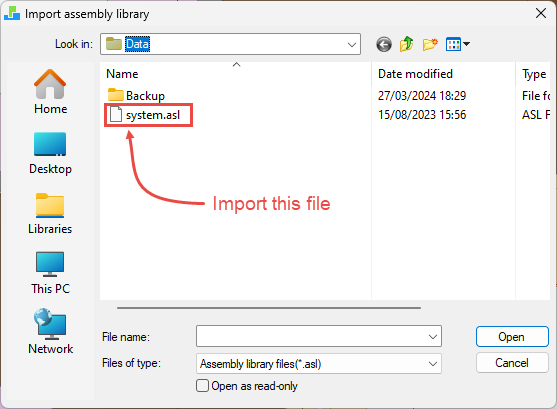Open Network in the places sidebar
Screen dimensions: 557x409
coord(50,331)
